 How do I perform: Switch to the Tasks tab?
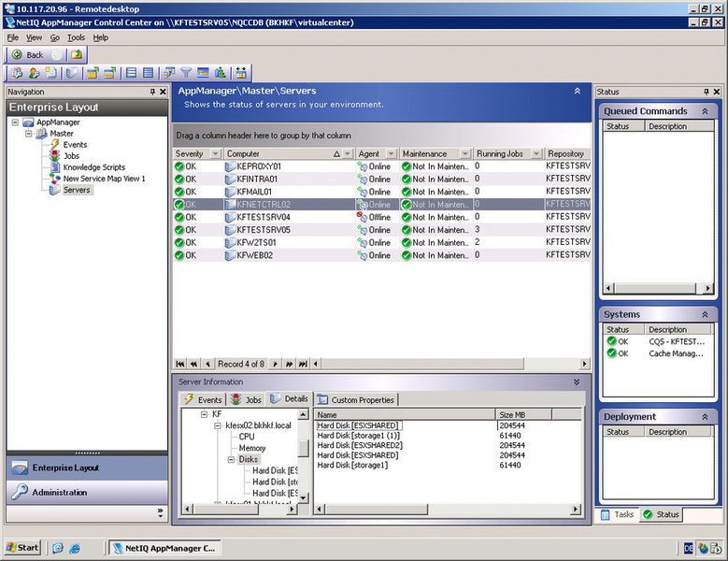617,514
